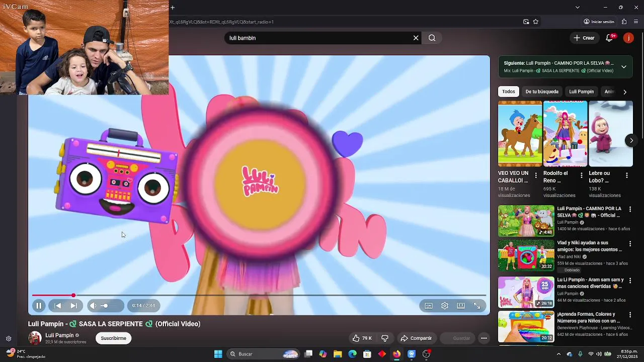The height and width of the screenshot is (362, 644).
Task: Toggle subtitles in the video player
Action: point(429,306)
